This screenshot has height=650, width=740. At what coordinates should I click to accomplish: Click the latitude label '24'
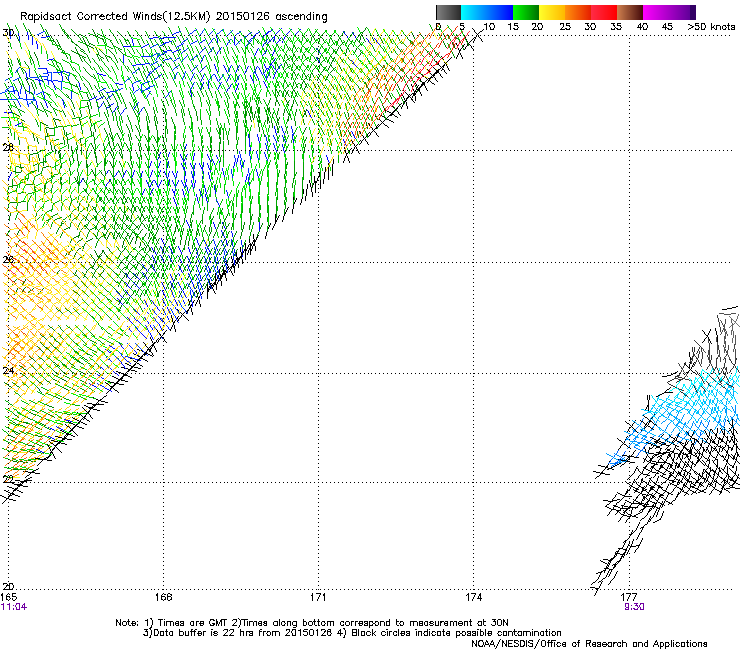[x=8, y=371]
